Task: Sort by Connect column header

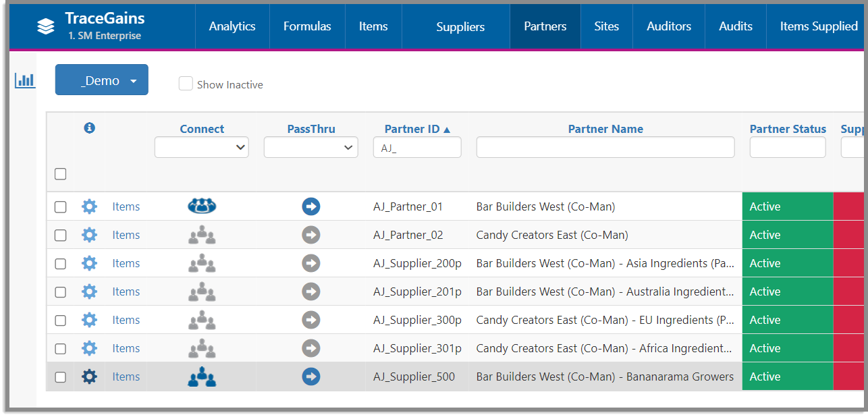Action: coord(202,129)
